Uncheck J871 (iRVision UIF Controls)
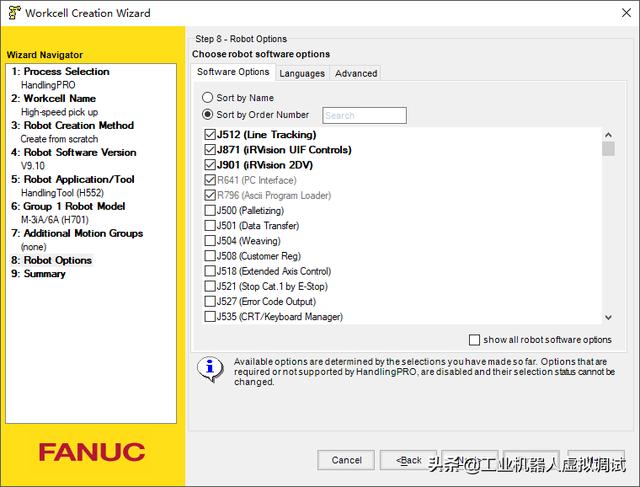 210,149
